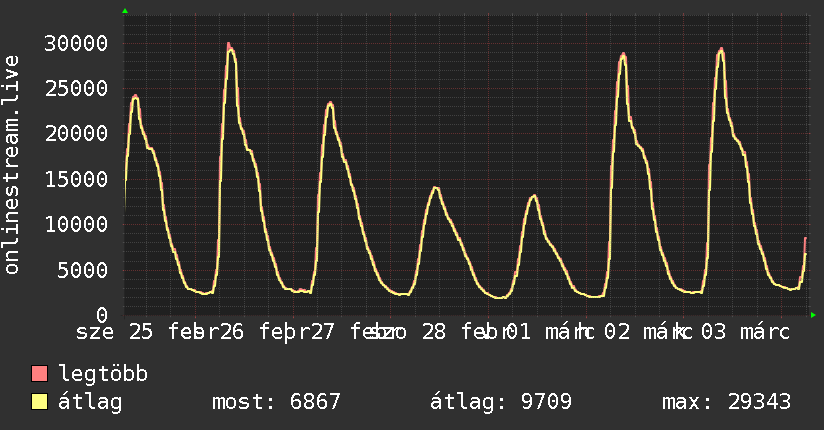Viewport: 824px width, 430px height.
Task: Click the átlag: 9709 average value
Action: 501,402
